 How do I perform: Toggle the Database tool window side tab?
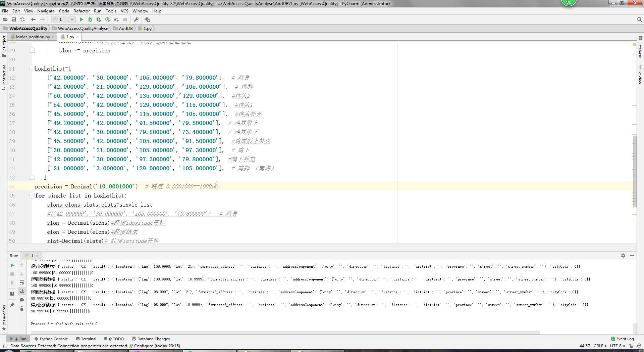[x=640, y=47]
